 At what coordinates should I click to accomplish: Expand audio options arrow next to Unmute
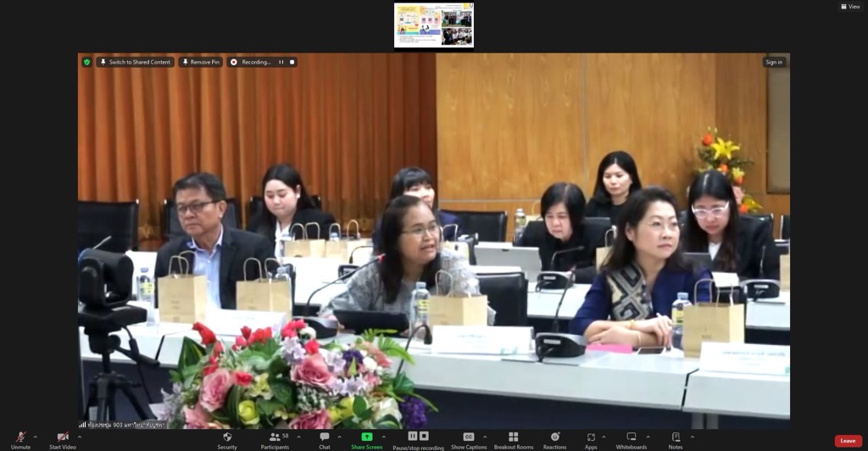pos(35,437)
